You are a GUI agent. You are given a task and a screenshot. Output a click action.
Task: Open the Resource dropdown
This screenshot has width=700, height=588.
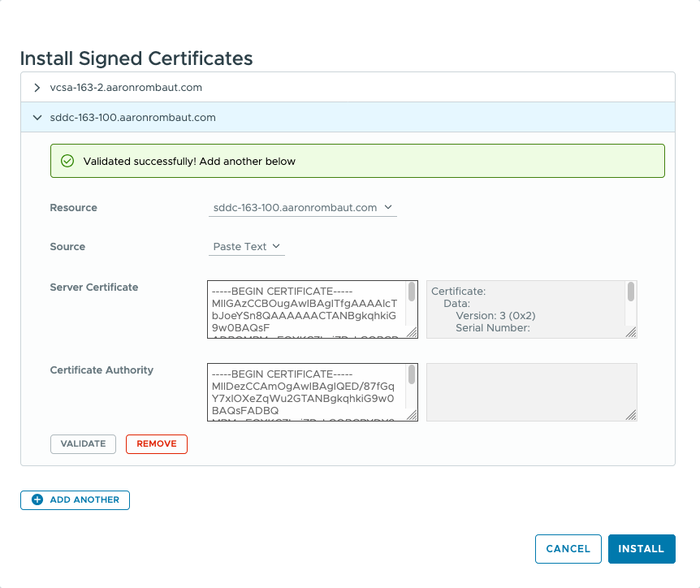(302, 208)
